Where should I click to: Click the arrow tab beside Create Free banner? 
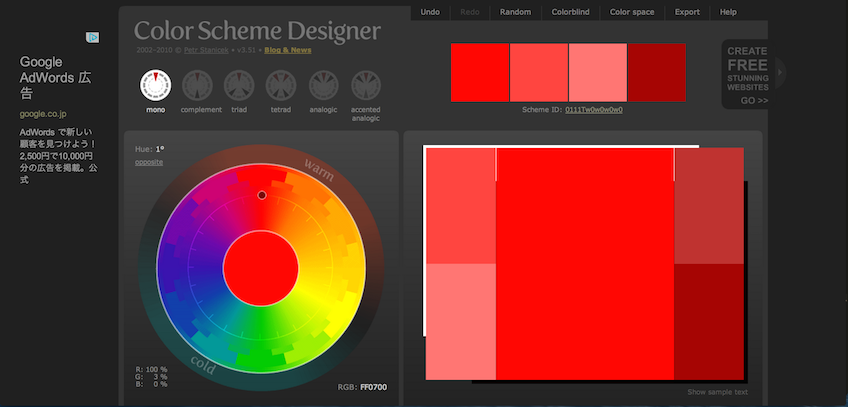pyautogui.click(x=780, y=72)
